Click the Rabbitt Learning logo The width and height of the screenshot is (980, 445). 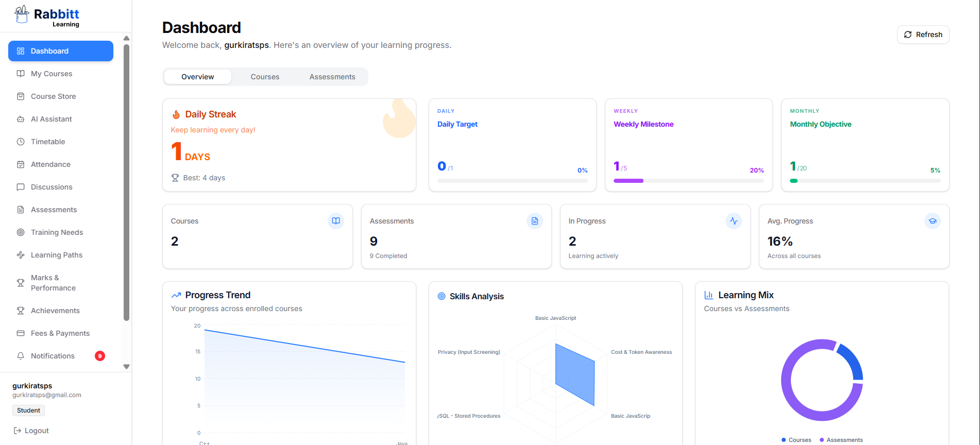tap(47, 16)
